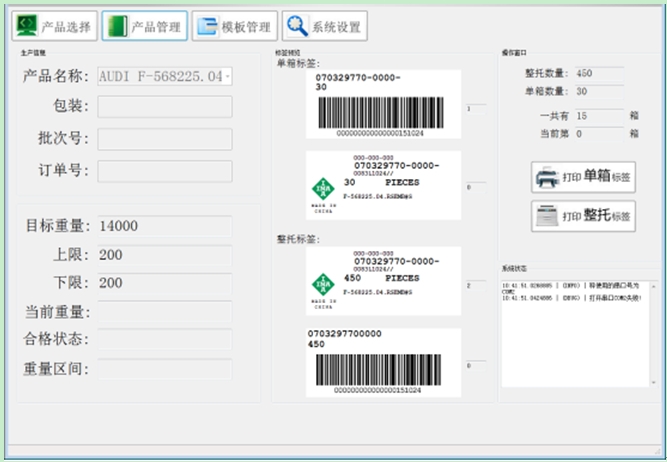Image resolution: width=667 pixels, height=462 pixels.
Task: Open 系统设置 with the magnifier icon
Action: click(x=297, y=26)
